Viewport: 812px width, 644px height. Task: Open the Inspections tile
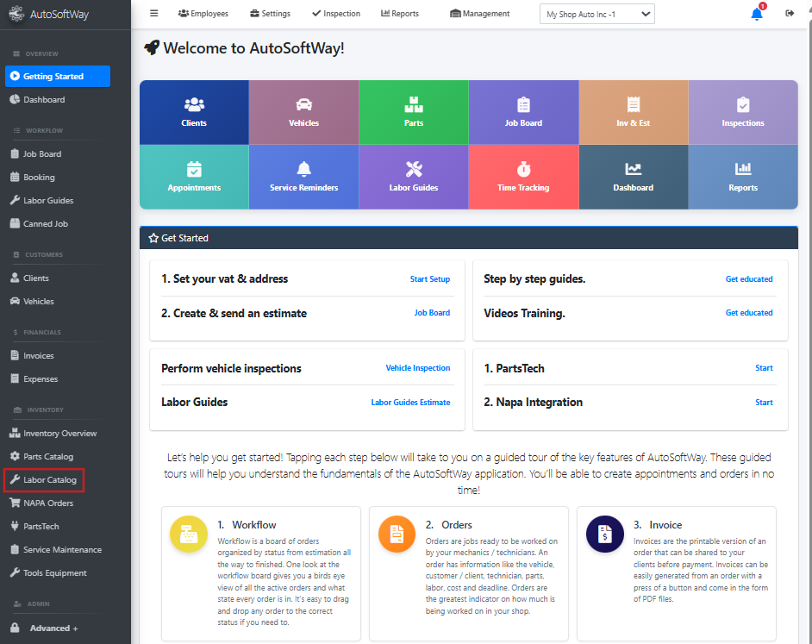coord(742,112)
